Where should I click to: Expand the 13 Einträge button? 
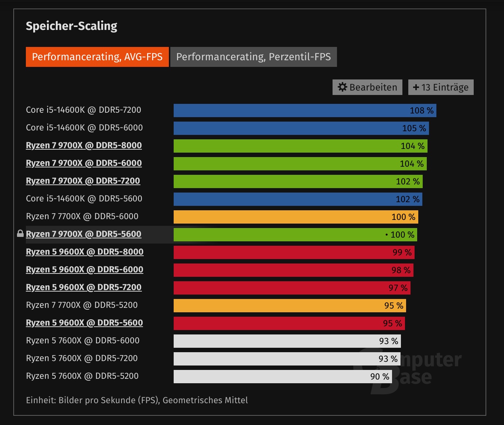[x=441, y=87]
